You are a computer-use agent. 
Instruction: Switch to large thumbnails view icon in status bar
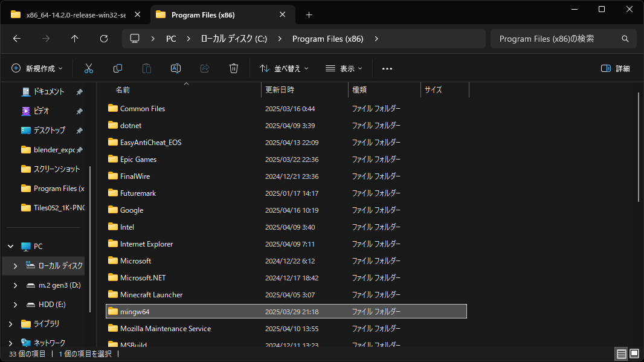coord(634,354)
